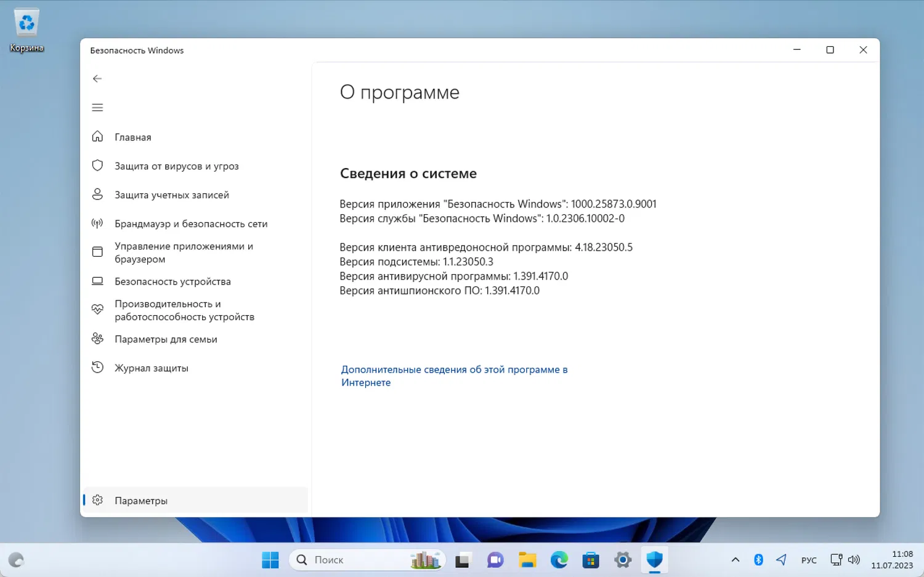
Task: Click the back arrow in Windows Security
Action: click(97, 78)
